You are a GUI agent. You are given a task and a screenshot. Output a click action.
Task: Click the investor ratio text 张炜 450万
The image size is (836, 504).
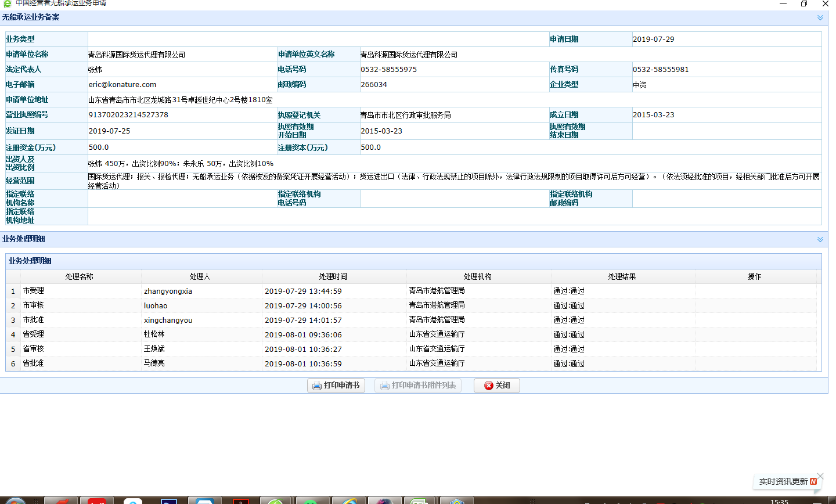[x=181, y=164]
